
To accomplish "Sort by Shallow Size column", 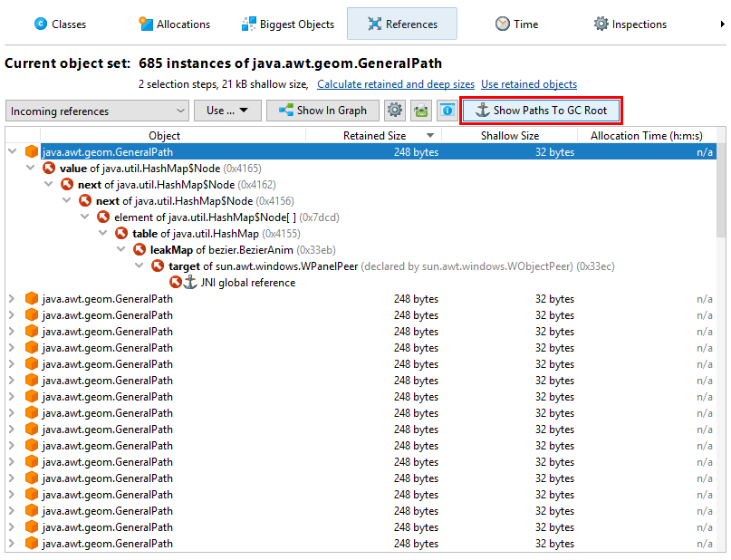I will (x=510, y=136).
